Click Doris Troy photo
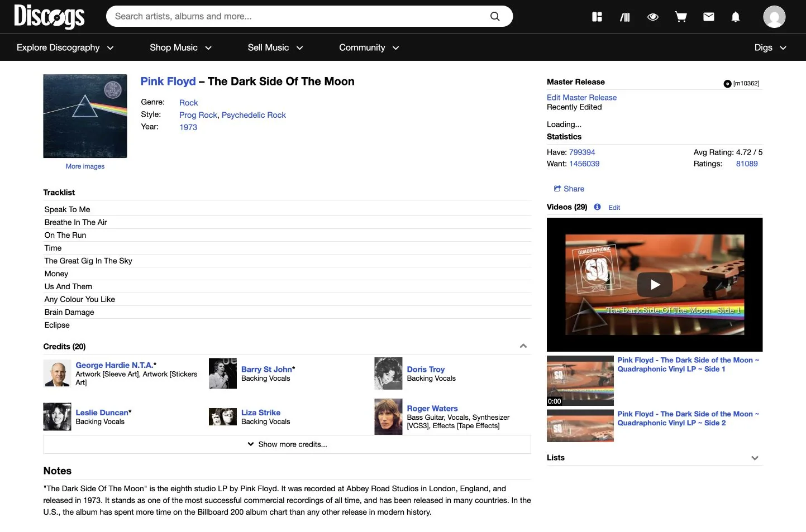 (x=388, y=373)
